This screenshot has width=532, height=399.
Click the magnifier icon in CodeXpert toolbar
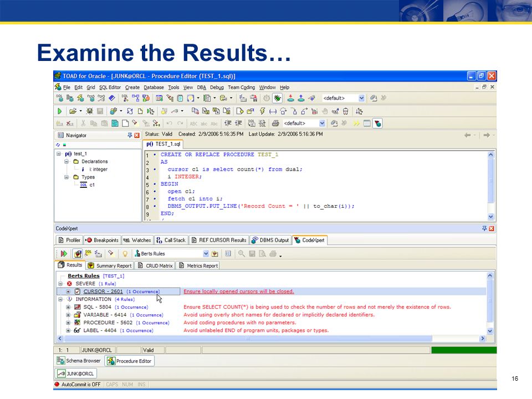[x=241, y=254]
